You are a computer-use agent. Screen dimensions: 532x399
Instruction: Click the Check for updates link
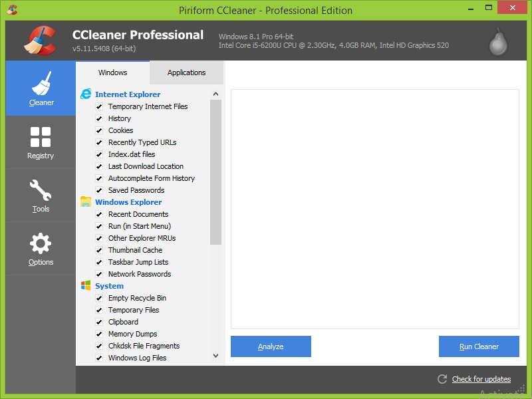tap(481, 379)
